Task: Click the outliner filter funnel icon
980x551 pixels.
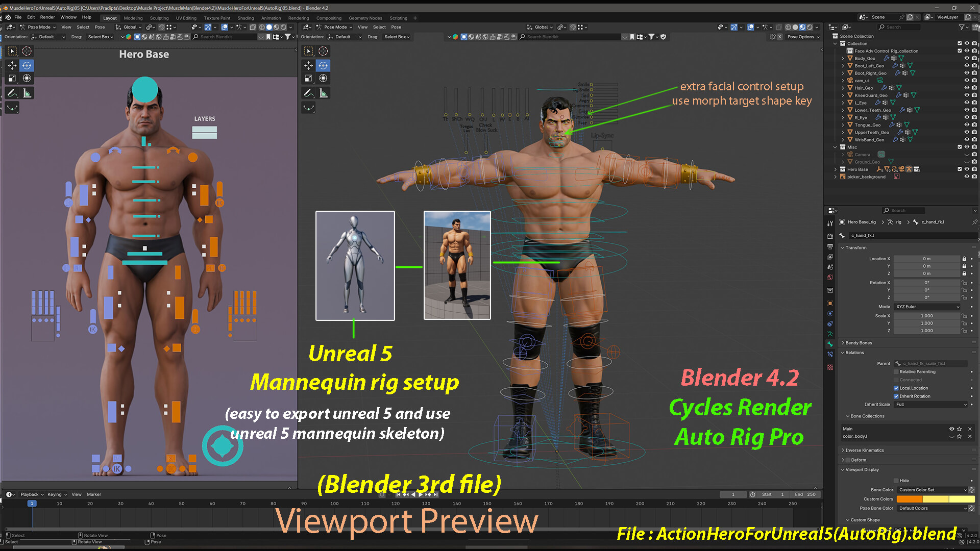Action: 962,27
